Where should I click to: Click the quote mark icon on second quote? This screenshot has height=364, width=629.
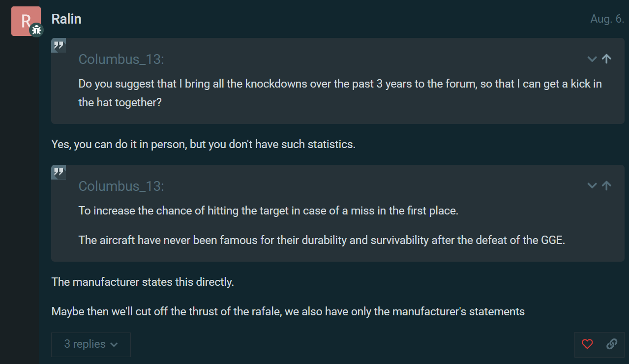tap(59, 172)
